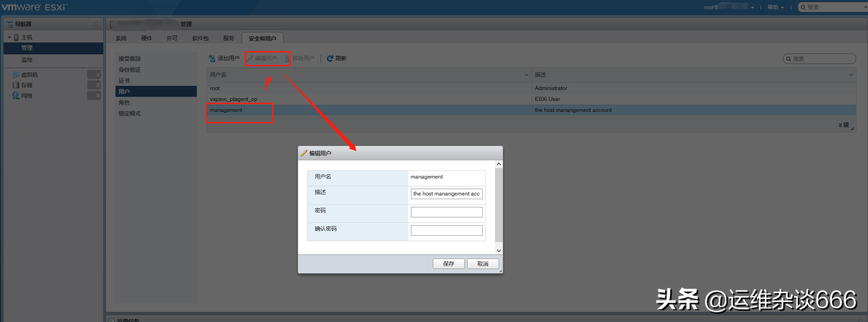The width and height of the screenshot is (868, 322).
Task: Click the storage icon in the navigator
Action: tap(16, 85)
